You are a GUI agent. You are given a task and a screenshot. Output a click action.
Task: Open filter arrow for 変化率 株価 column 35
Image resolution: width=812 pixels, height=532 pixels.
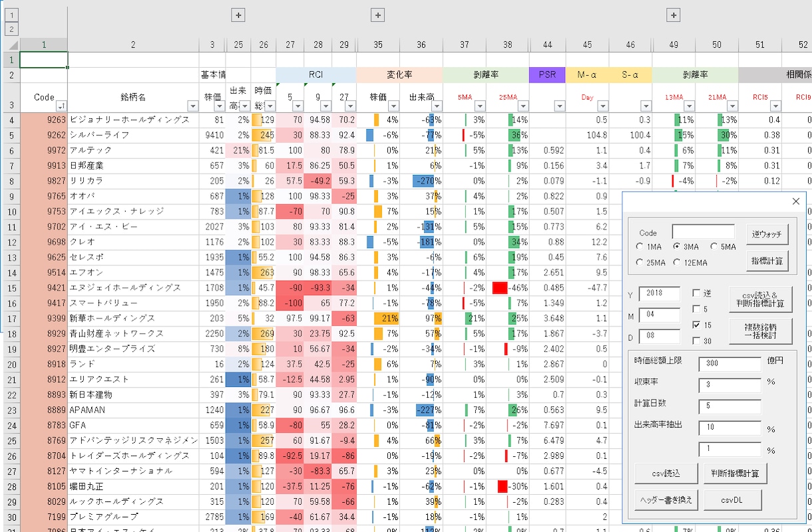click(x=393, y=106)
